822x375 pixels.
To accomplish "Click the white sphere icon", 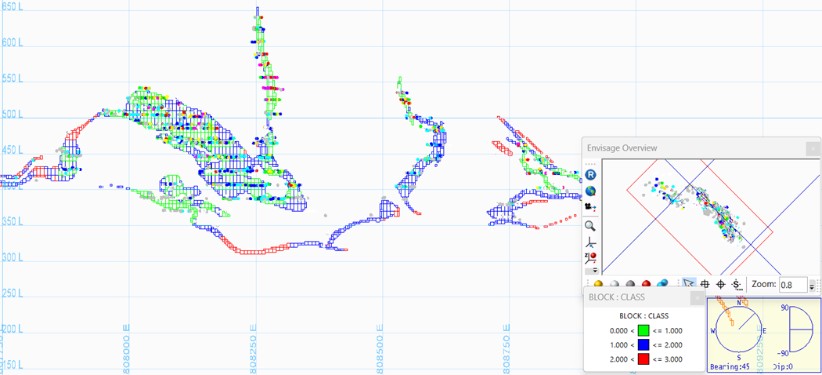I will pos(614,284).
